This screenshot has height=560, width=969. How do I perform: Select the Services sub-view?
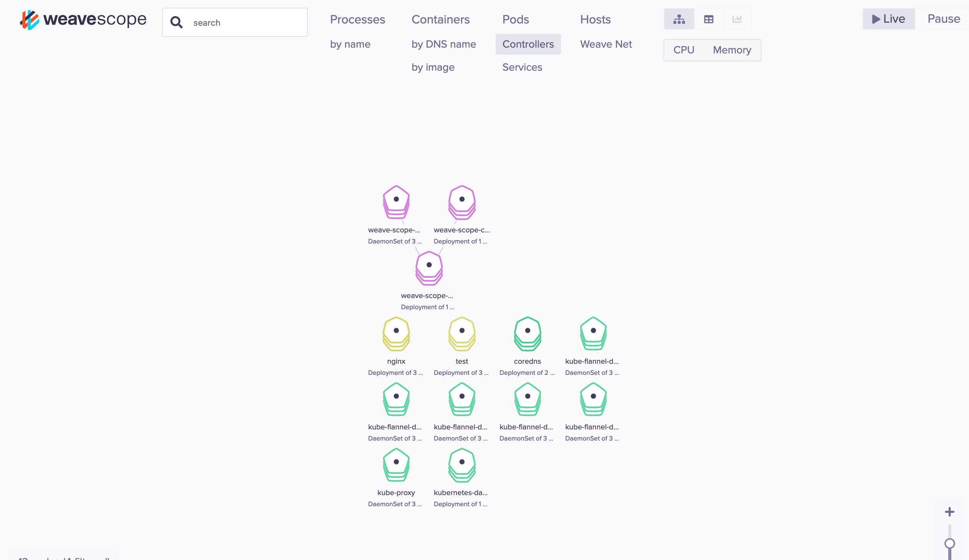(522, 67)
